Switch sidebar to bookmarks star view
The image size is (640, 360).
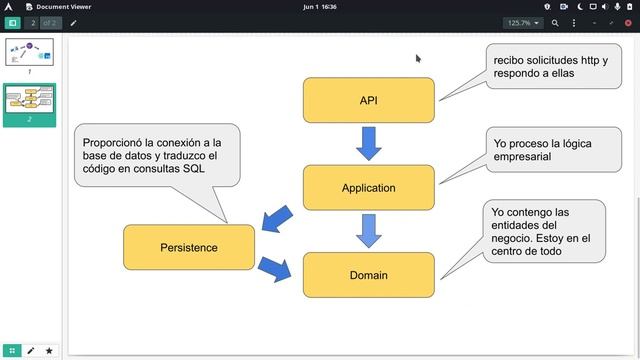click(x=49, y=351)
